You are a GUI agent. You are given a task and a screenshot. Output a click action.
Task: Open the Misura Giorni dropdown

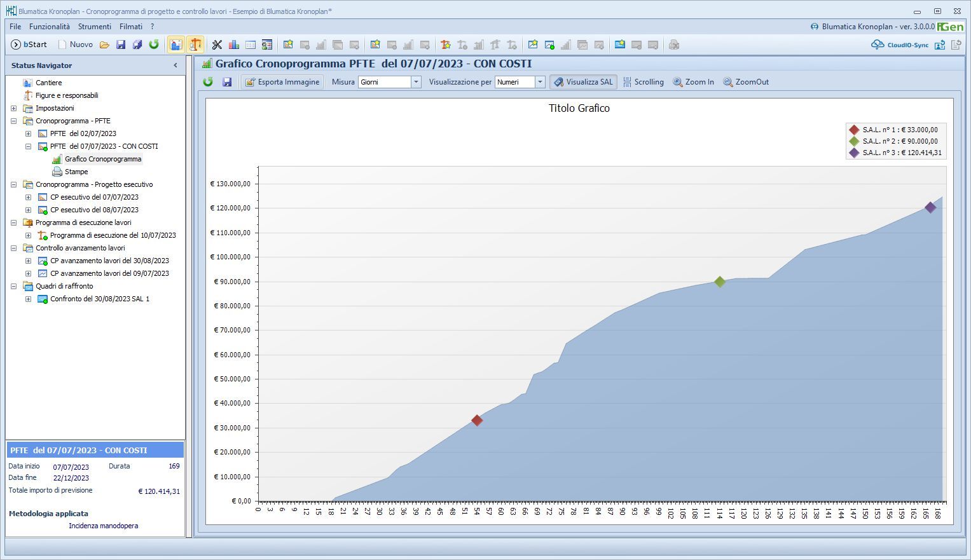coord(416,82)
